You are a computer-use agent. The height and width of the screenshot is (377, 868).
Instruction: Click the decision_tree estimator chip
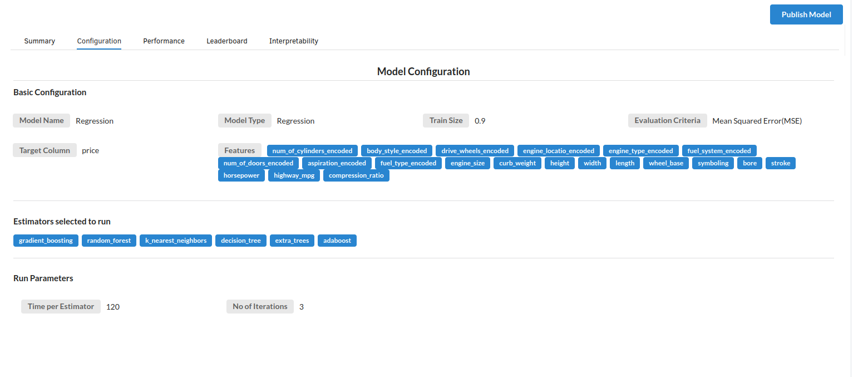(240, 241)
